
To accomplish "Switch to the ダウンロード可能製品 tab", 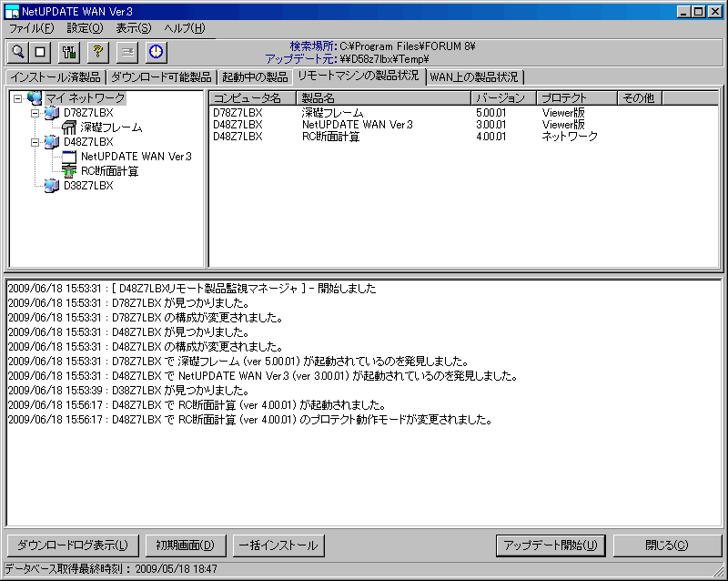I will (161, 77).
